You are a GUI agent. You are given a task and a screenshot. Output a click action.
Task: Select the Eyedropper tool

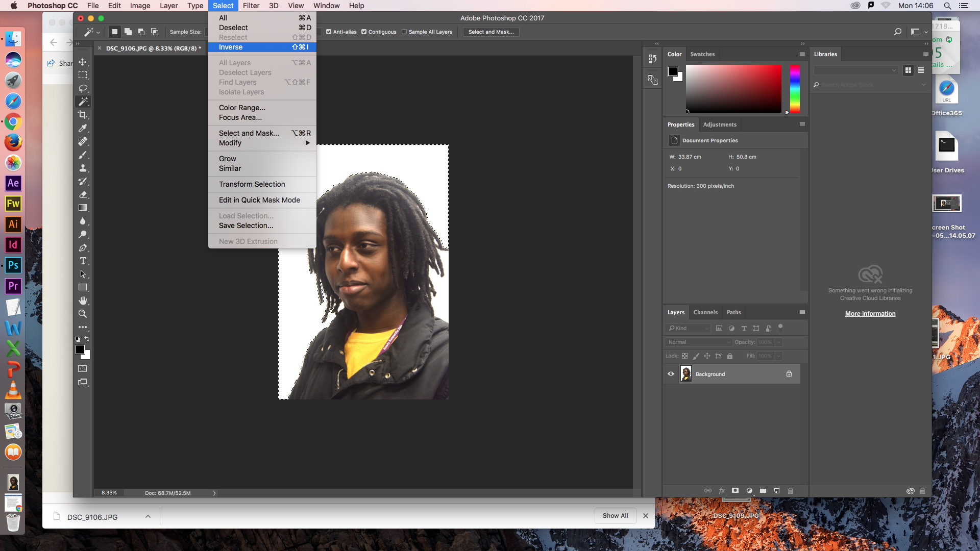click(83, 128)
